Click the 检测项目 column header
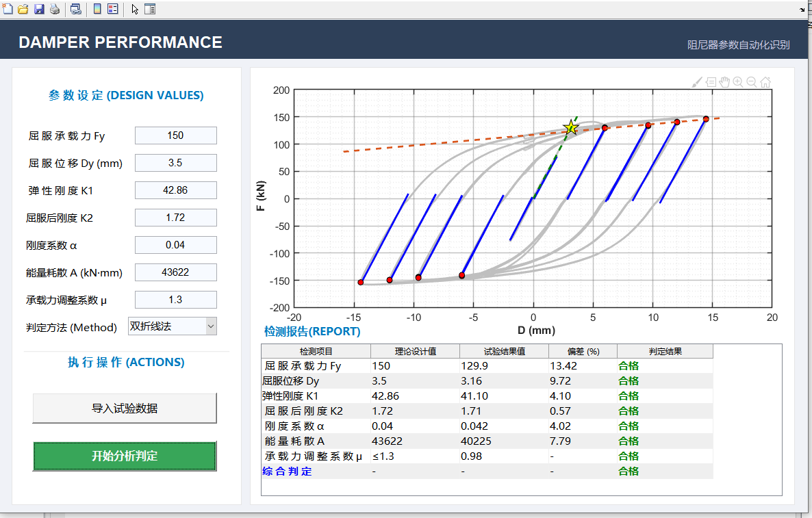Image resolution: width=812 pixels, height=518 pixels. click(316, 351)
